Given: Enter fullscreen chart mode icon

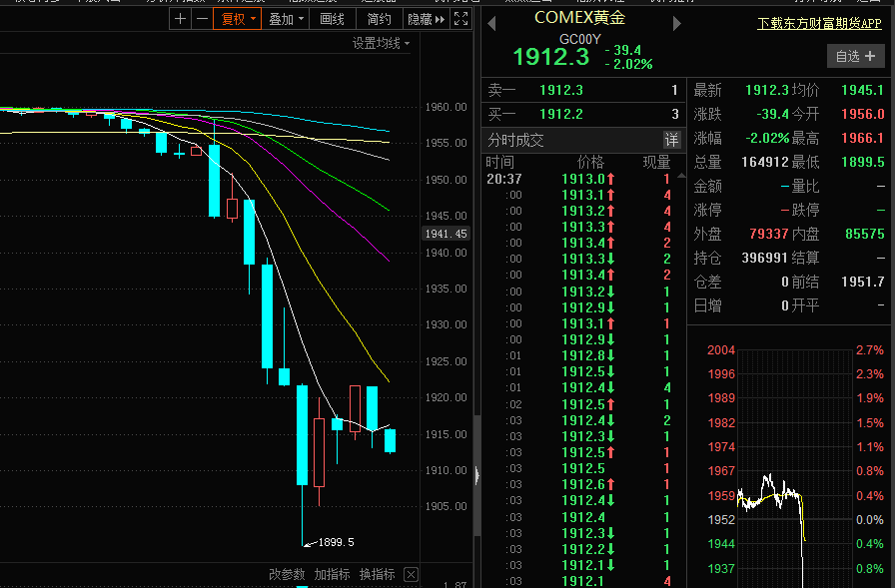Looking at the screenshot, I should [x=461, y=19].
